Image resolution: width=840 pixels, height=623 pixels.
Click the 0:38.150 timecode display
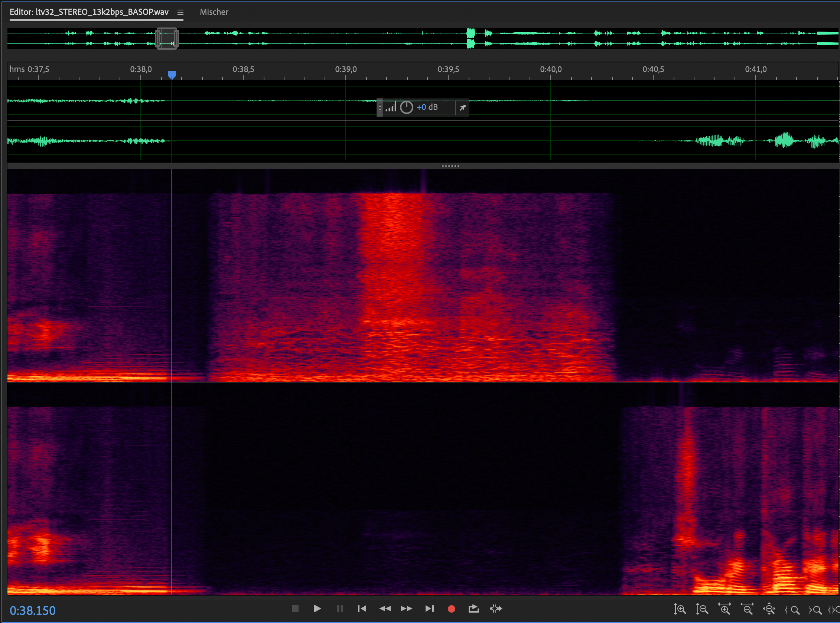pyautogui.click(x=32, y=610)
